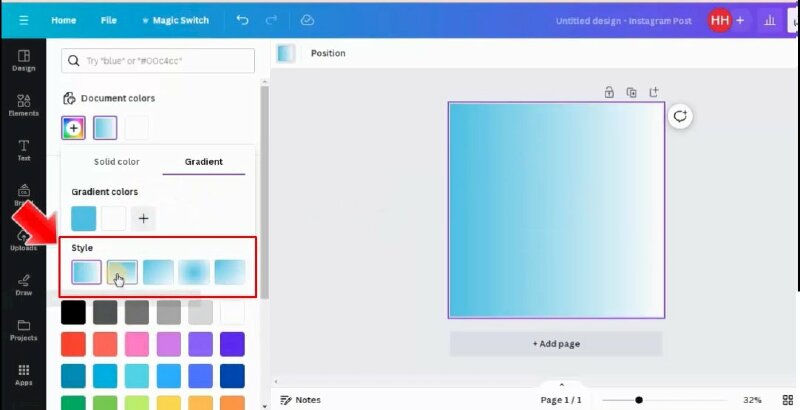Expand the page list chevron at bottom

pyautogui.click(x=561, y=385)
